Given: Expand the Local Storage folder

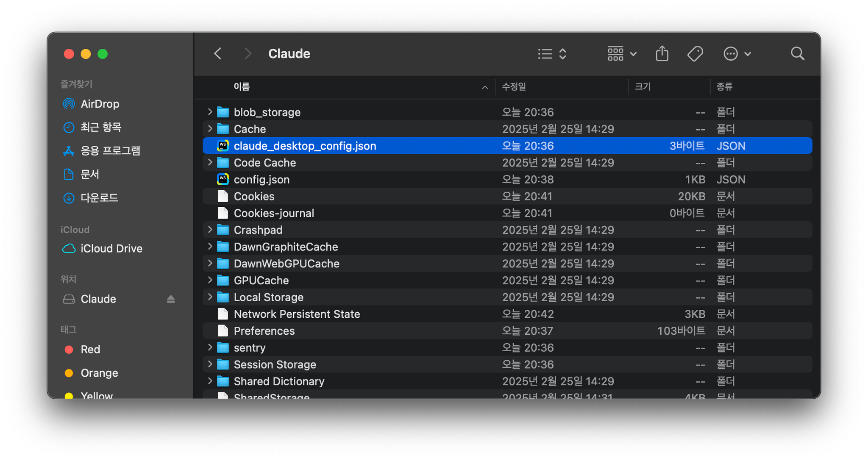Looking at the screenshot, I should pos(210,297).
